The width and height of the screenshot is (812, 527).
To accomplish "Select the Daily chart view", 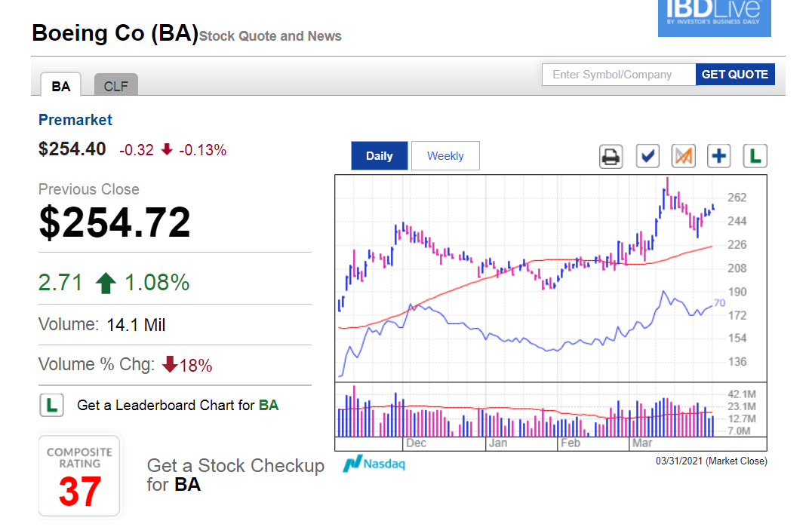I will (380, 155).
